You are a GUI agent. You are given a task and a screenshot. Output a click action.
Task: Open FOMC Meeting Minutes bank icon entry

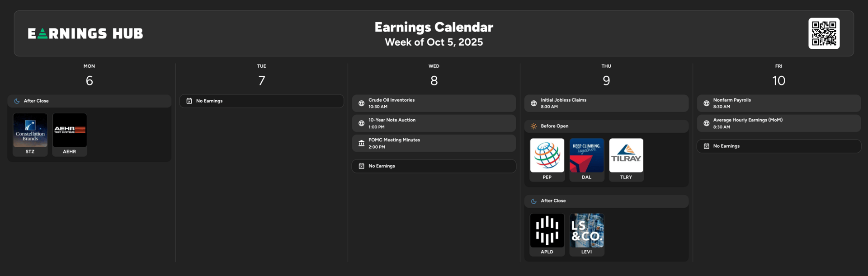(434, 143)
